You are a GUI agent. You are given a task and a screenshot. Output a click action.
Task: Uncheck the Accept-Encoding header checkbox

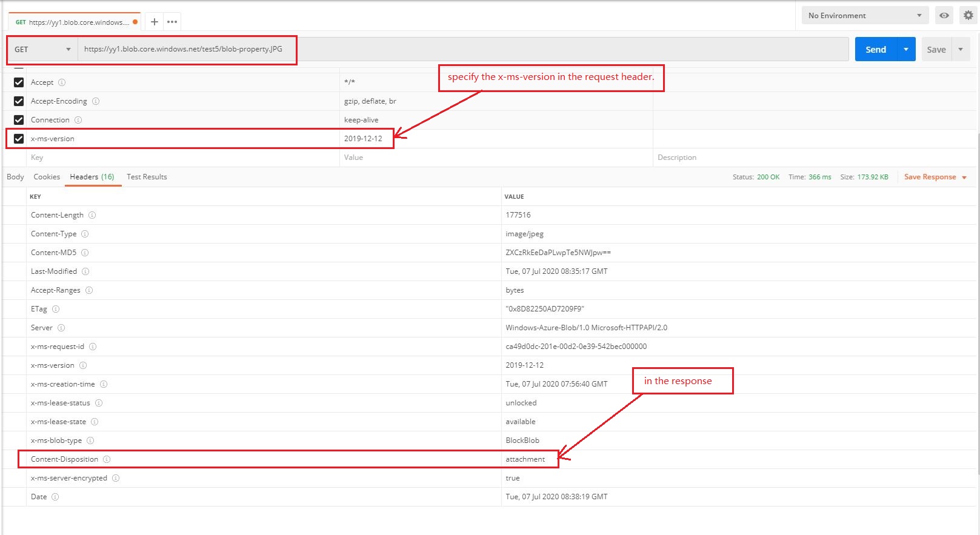[x=19, y=101]
